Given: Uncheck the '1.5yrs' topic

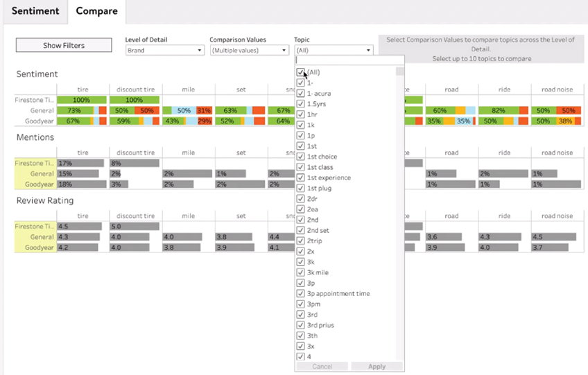Looking at the screenshot, I should (300, 103).
